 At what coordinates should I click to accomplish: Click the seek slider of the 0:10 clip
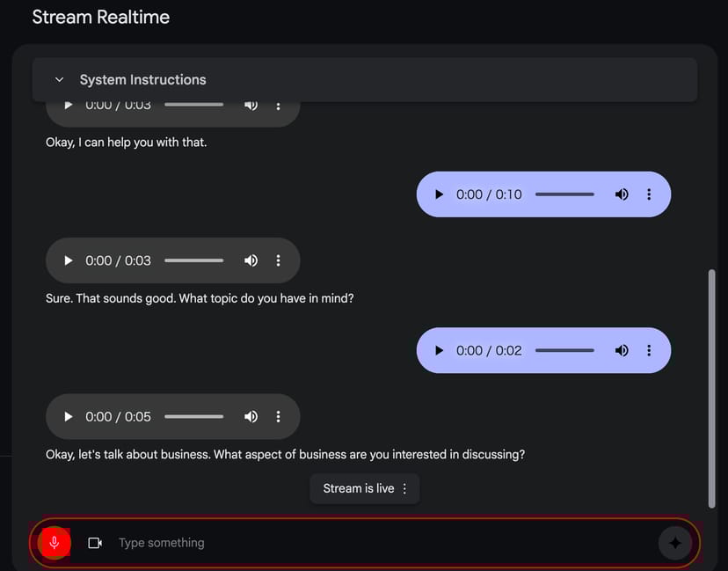[x=564, y=194]
